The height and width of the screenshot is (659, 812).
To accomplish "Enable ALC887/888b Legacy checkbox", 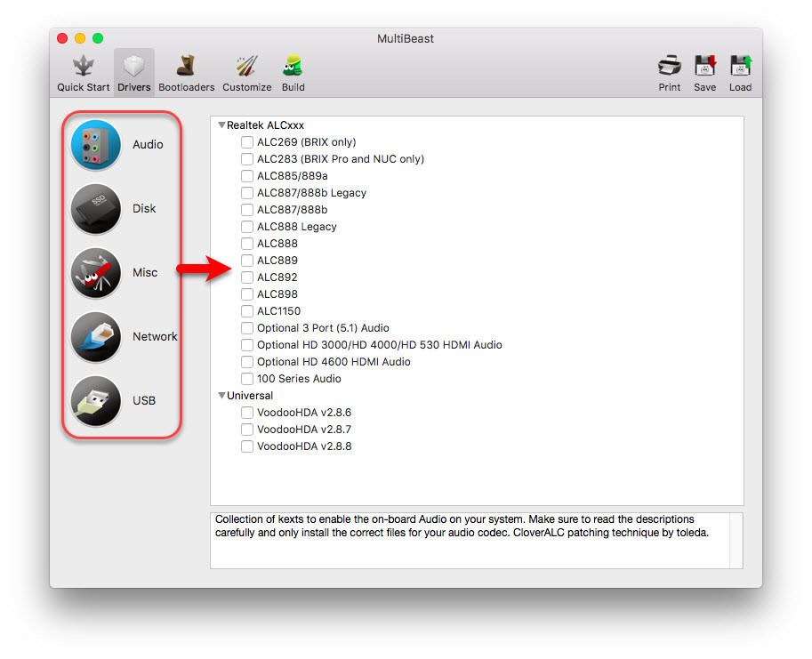I will (247, 193).
